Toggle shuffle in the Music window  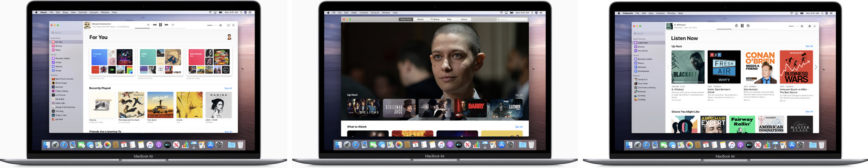148,25
